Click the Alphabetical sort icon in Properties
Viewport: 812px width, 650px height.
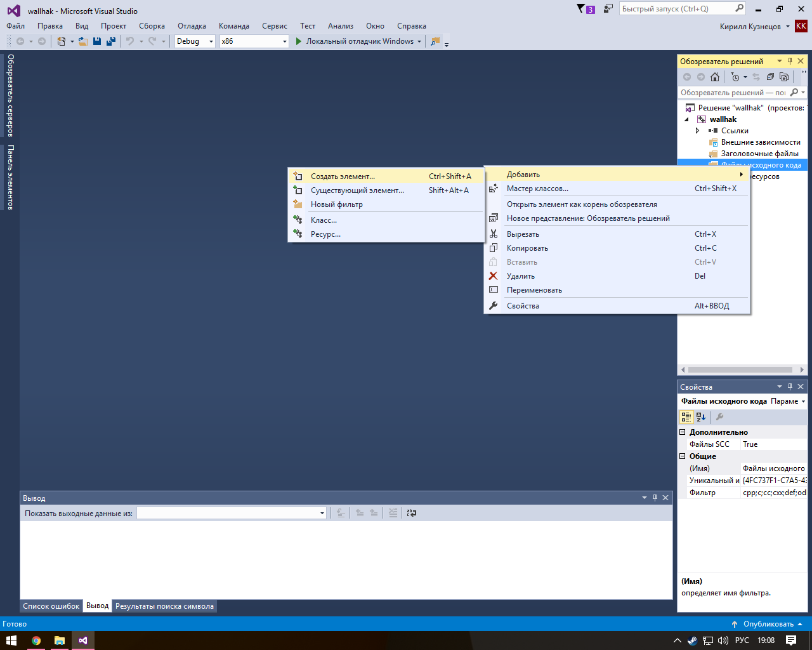(x=701, y=417)
